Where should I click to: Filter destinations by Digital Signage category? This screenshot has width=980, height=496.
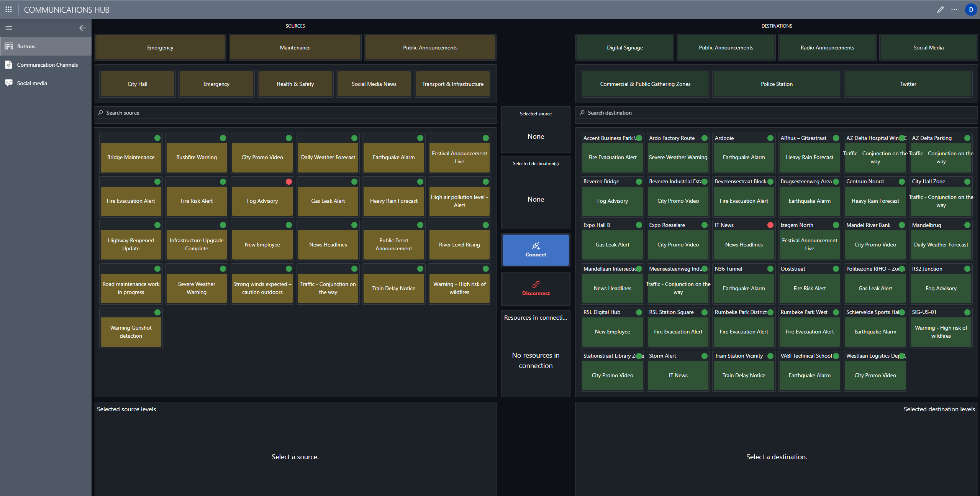tap(624, 48)
